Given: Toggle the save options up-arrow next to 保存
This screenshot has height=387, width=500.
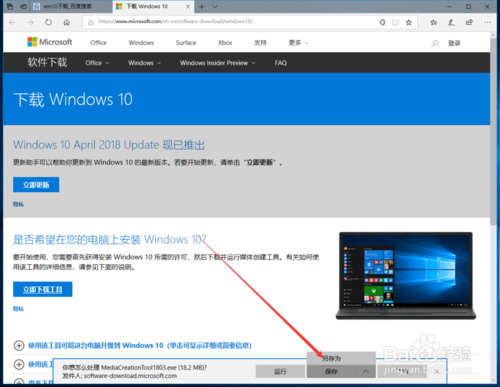Looking at the screenshot, I should click(366, 371).
